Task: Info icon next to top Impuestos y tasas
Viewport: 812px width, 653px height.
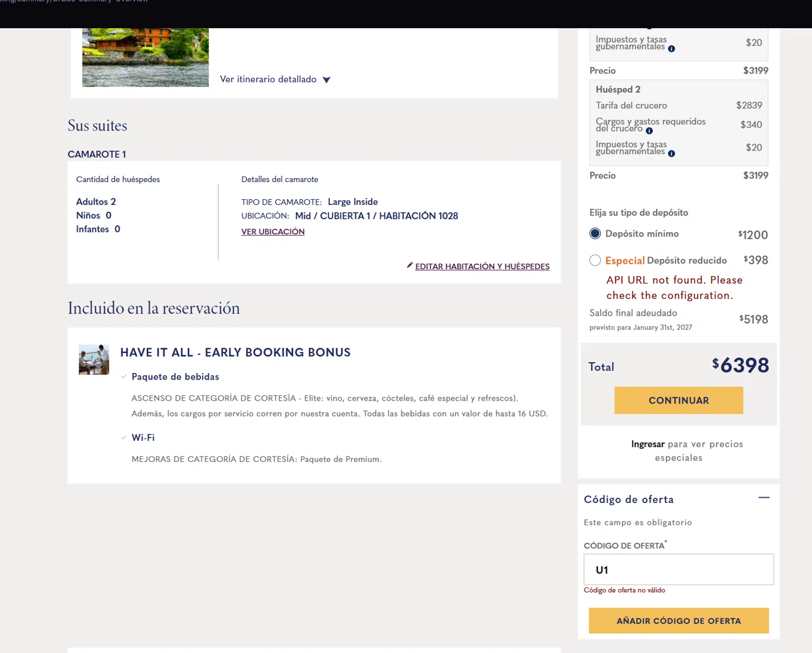Action: click(671, 49)
